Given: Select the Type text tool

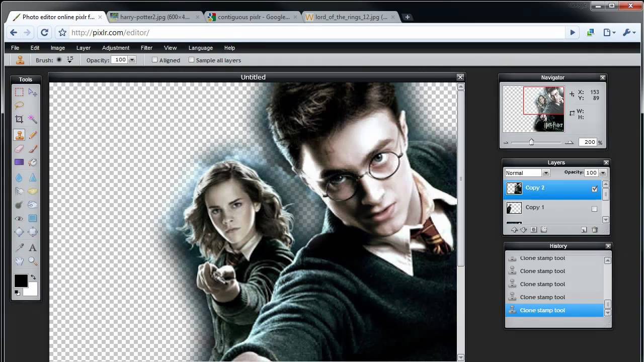Looking at the screenshot, I should coord(33,247).
